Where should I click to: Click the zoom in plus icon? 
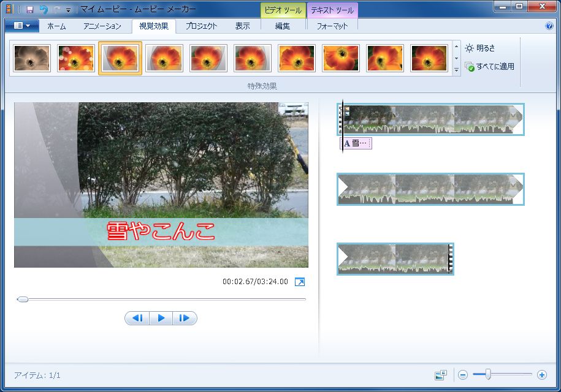541,374
